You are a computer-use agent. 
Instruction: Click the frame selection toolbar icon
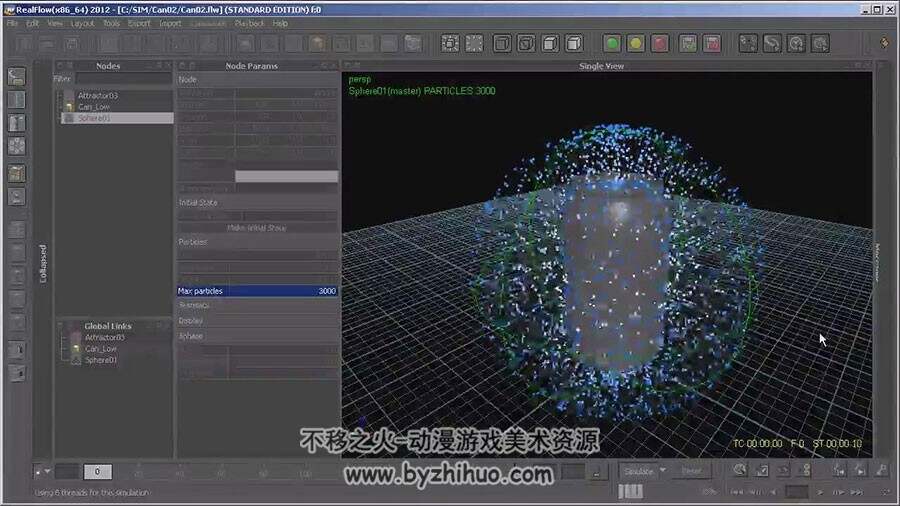(x=450, y=44)
